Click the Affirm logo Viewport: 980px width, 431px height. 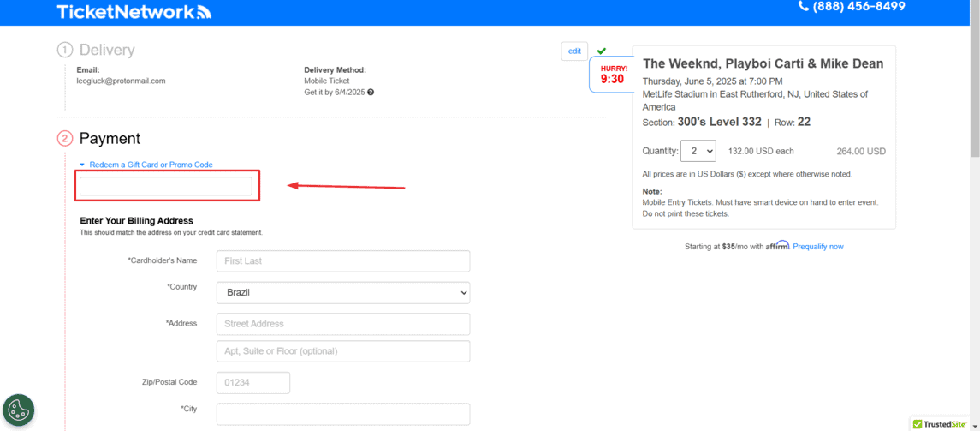pos(777,246)
